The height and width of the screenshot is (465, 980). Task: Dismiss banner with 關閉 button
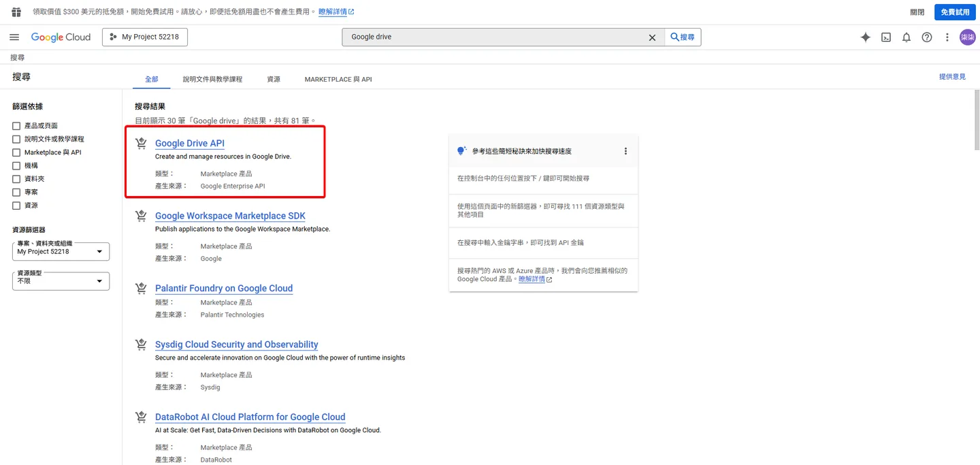click(x=917, y=12)
